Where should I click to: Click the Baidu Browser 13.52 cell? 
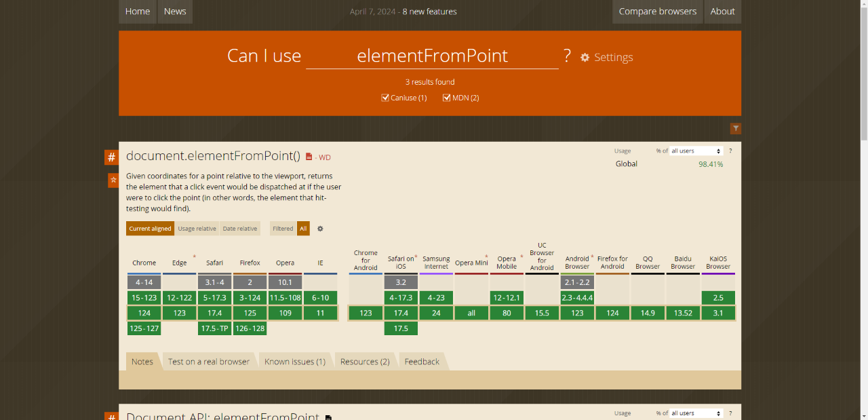(x=683, y=313)
